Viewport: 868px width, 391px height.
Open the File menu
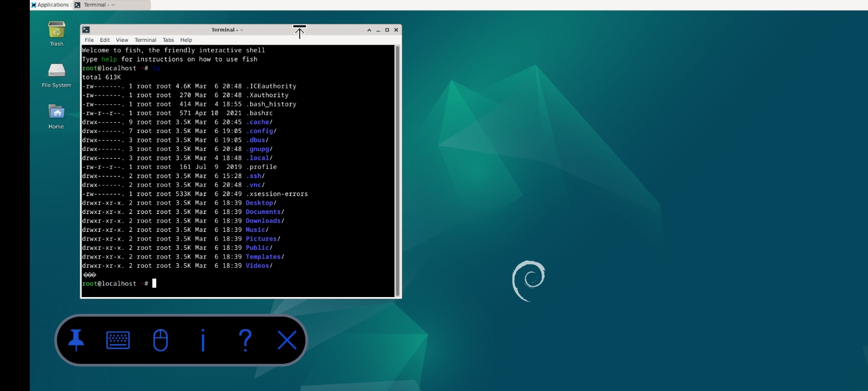click(89, 40)
